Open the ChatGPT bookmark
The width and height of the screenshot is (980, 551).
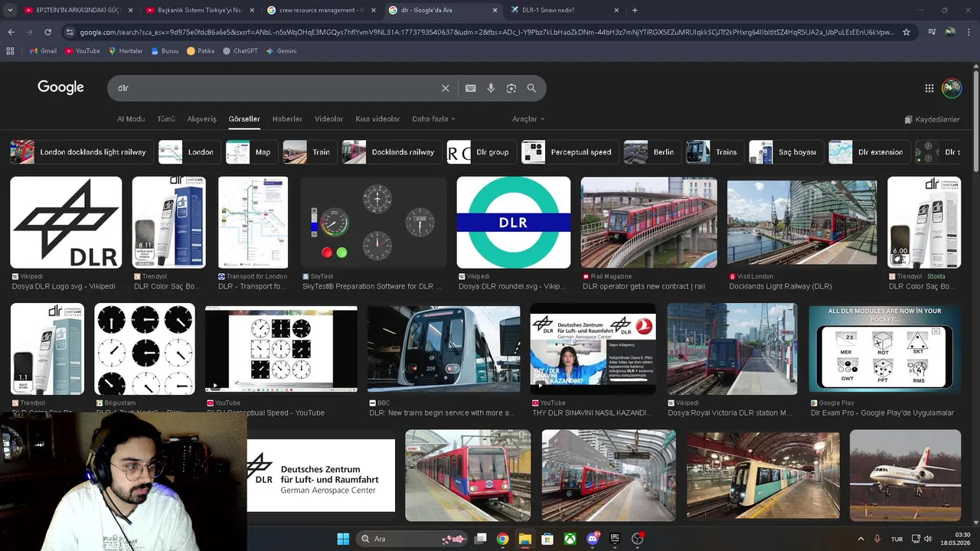coord(240,51)
